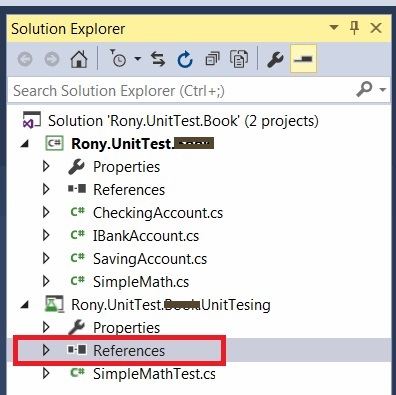Toggle the Auto Hide pin icon
The height and width of the screenshot is (395, 396).
coord(354,28)
